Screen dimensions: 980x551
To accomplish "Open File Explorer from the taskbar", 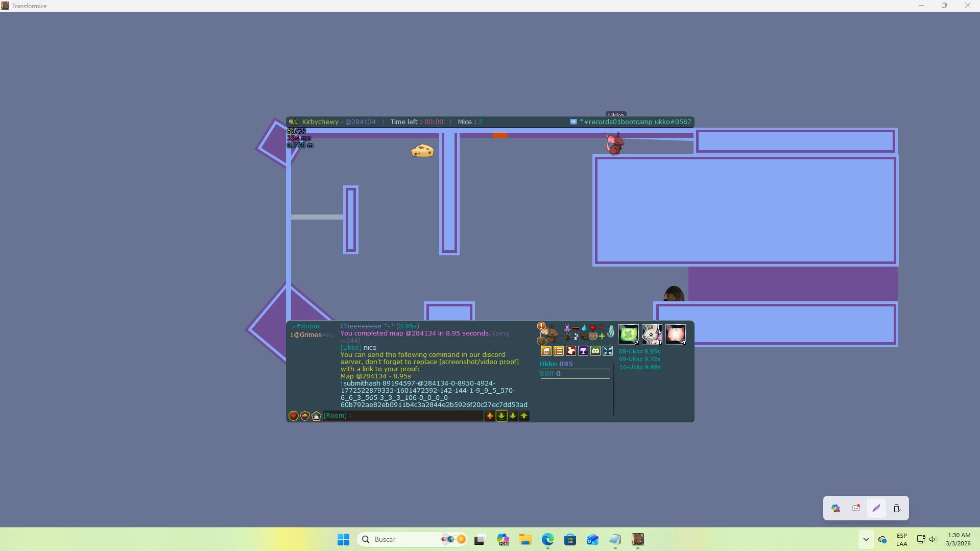I will pos(525,539).
